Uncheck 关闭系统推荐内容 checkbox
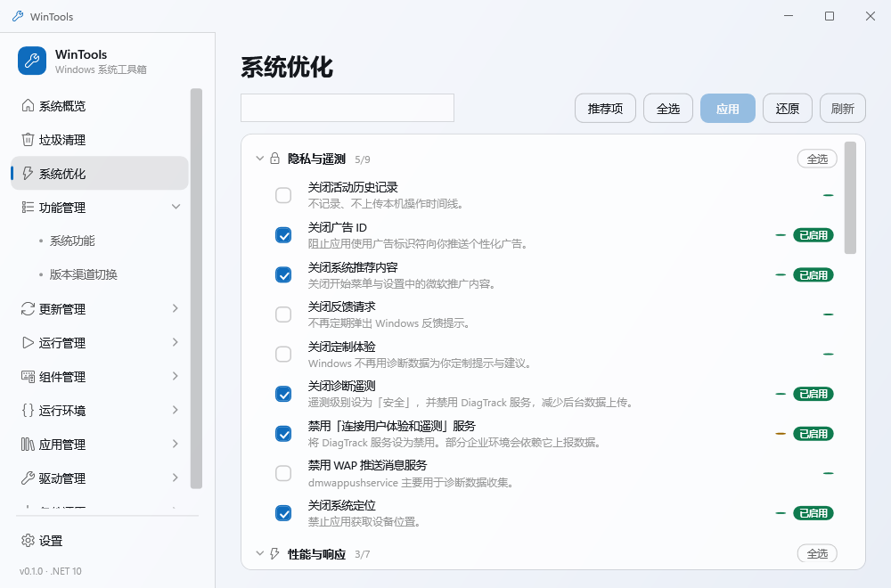The height and width of the screenshot is (588, 891). (283, 274)
